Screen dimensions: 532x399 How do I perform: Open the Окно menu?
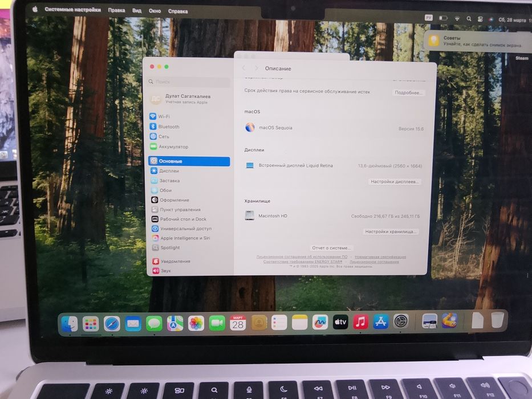(155, 11)
